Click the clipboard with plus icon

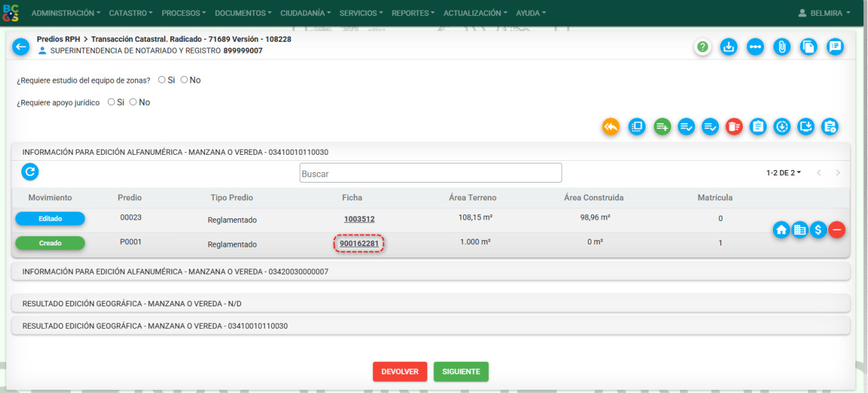click(x=830, y=126)
